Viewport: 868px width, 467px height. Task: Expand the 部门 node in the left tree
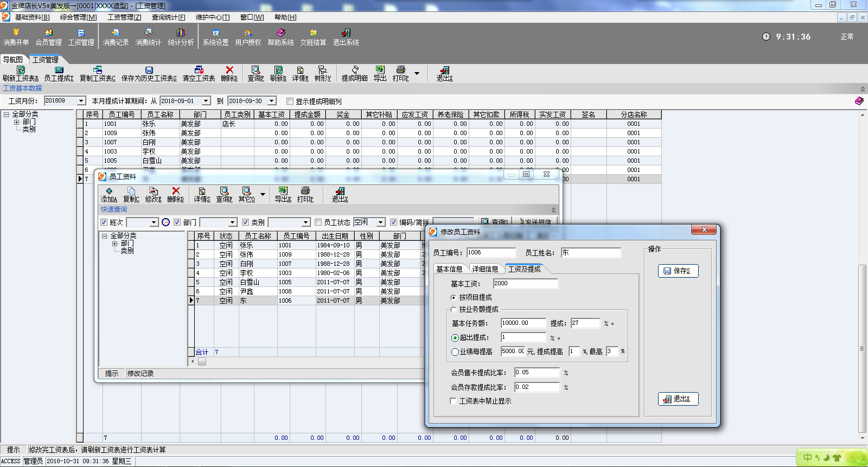(x=16, y=122)
